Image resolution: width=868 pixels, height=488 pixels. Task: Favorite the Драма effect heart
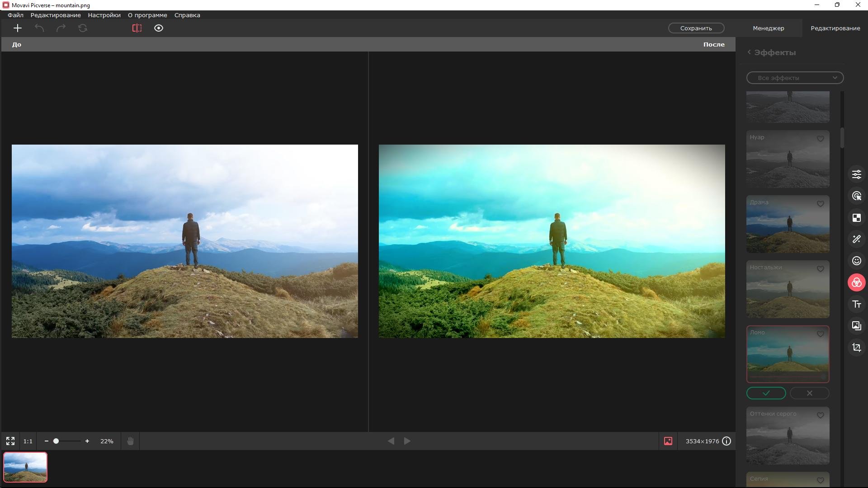coord(820,204)
